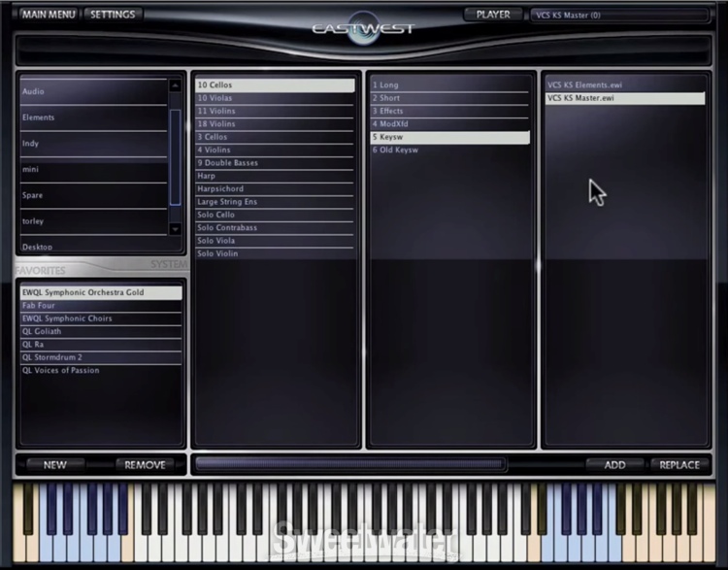The height and width of the screenshot is (570, 728).
Task: Click the system folder list scrollbar thumb
Action: click(x=175, y=157)
